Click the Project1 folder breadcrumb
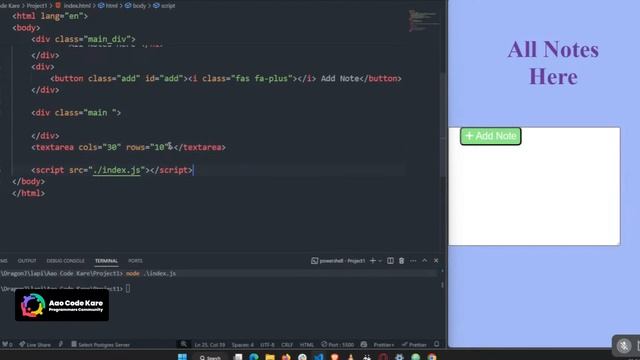This screenshot has height=360, width=640. (x=37, y=5)
